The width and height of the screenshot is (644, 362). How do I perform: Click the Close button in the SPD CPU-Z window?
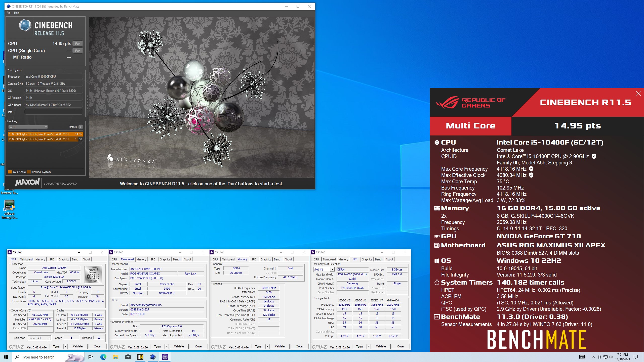point(400,346)
